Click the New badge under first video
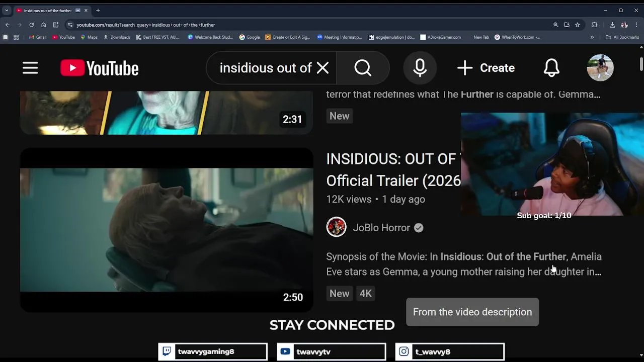The width and height of the screenshot is (644, 362). click(x=339, y=116)
